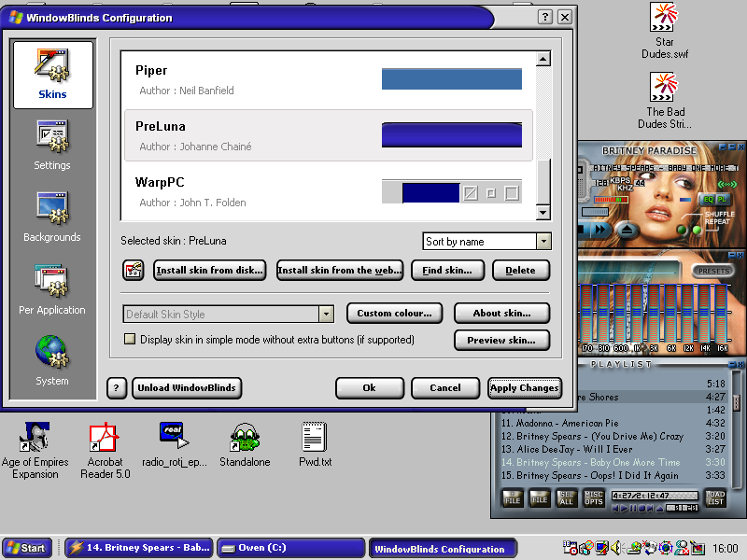
Task: Click the question mark help button at bottom left
Action: pyautogui.click(x=117, y=388)
